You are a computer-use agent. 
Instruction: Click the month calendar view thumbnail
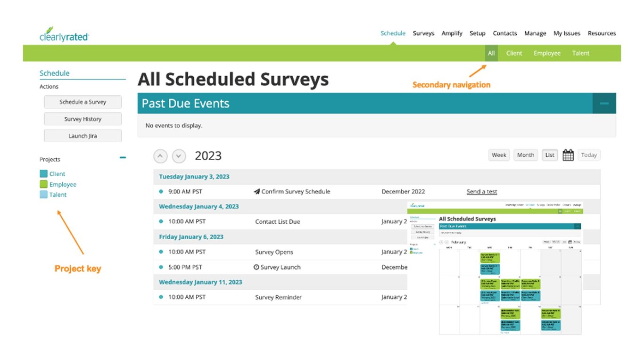(x=495, y=268)
